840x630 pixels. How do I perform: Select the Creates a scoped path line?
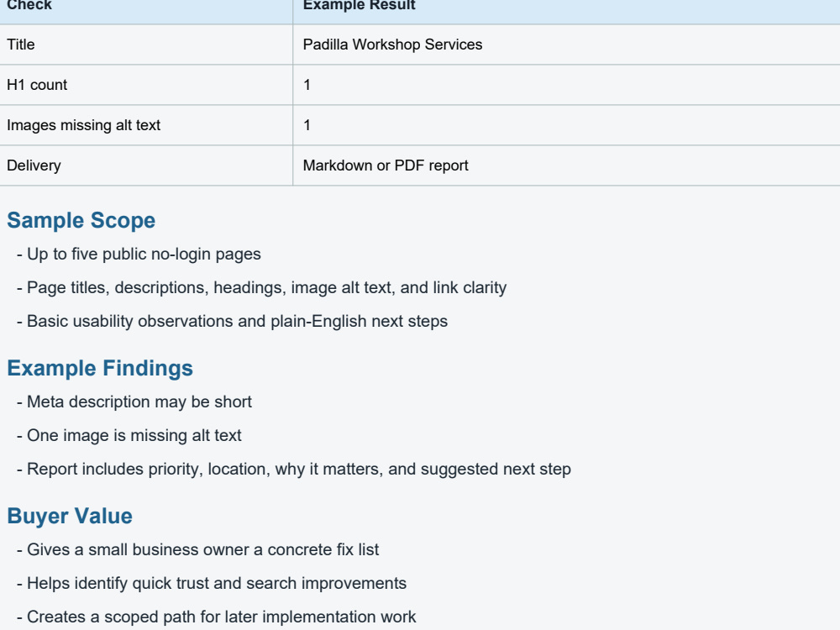click(217, 617)
